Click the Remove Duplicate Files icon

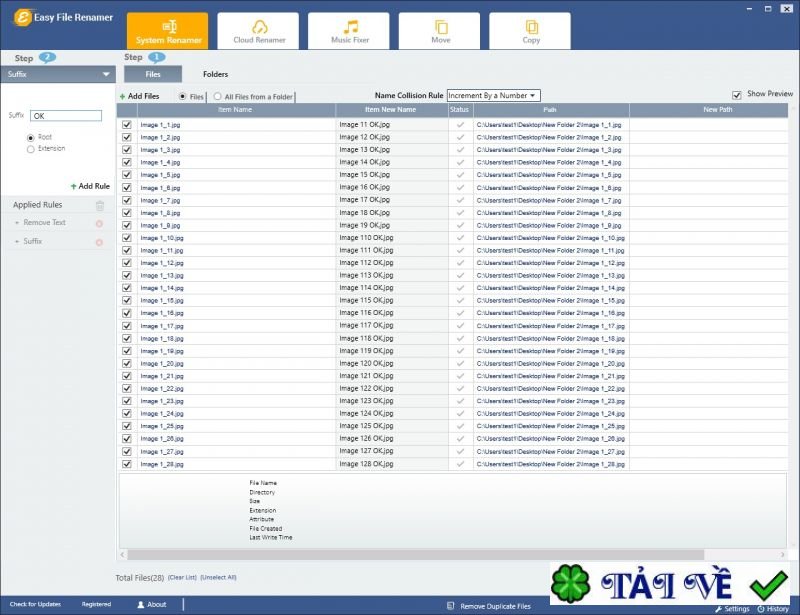point(451,606)
